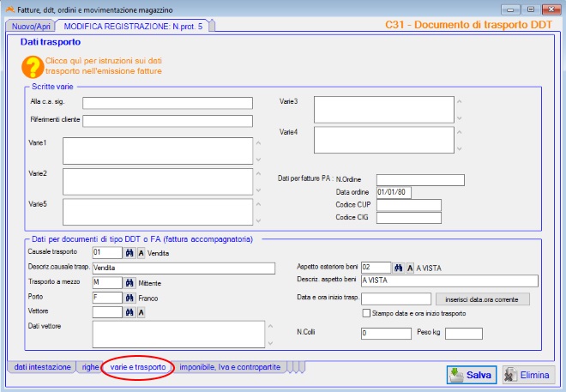The image size is (566, 392).
Task: Click the Aspetto esteriore beni code field
Action: point(376,268)
